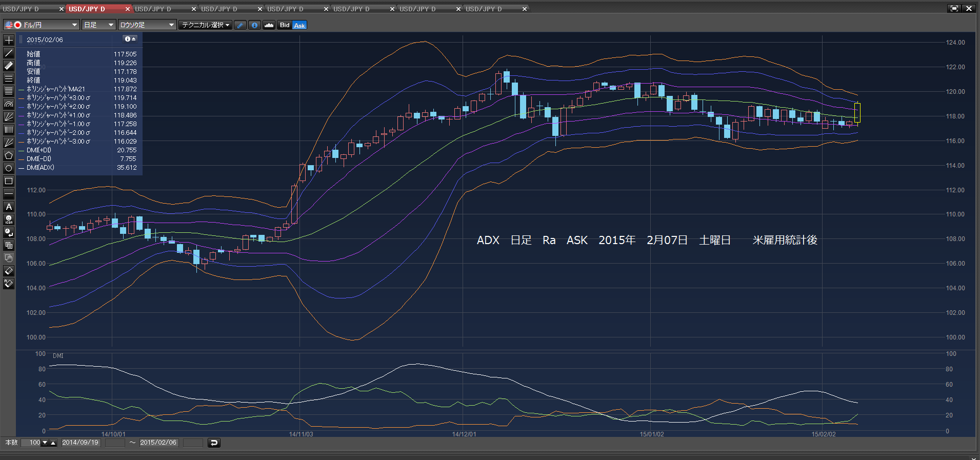Click the erase-all drawings icon
The width and height of the screenshot is (980, 460).
tap(9, 284)
